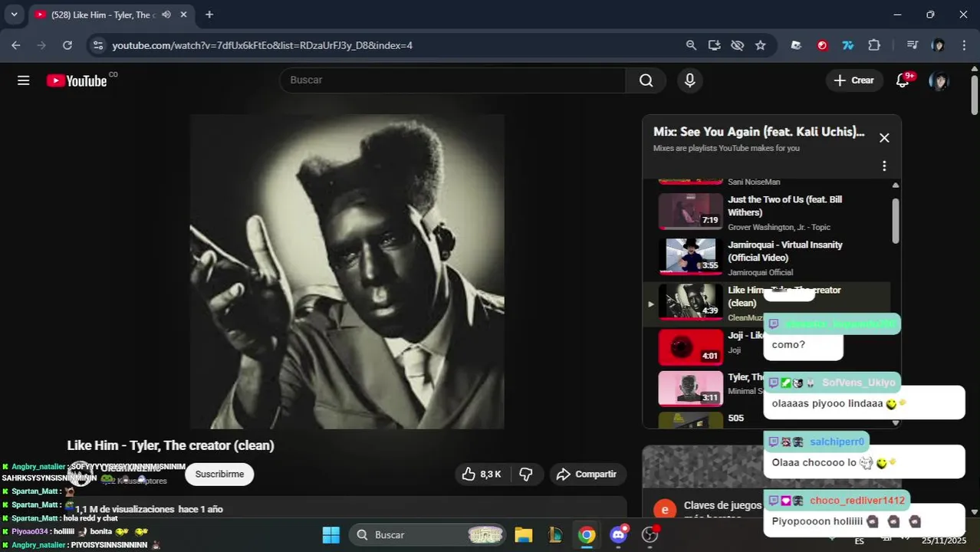Open the YouTube hamburger guide menu
The height and width of the screenshot is (552, 980).
pos(24,80)
